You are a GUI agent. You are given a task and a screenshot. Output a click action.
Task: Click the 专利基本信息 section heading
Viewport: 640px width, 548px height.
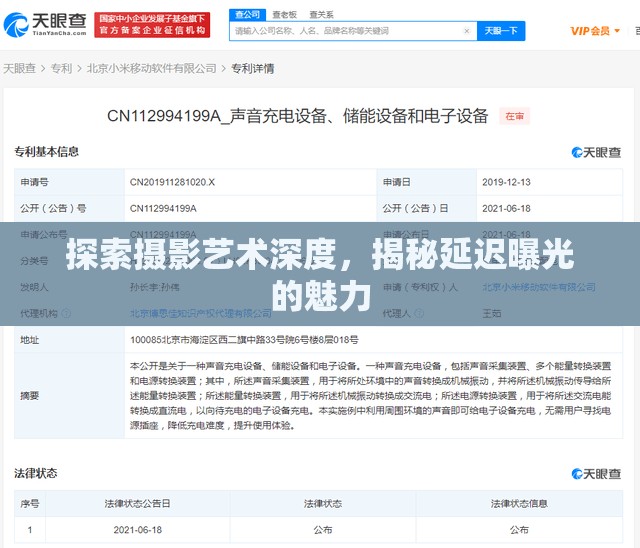coord(47,152)
